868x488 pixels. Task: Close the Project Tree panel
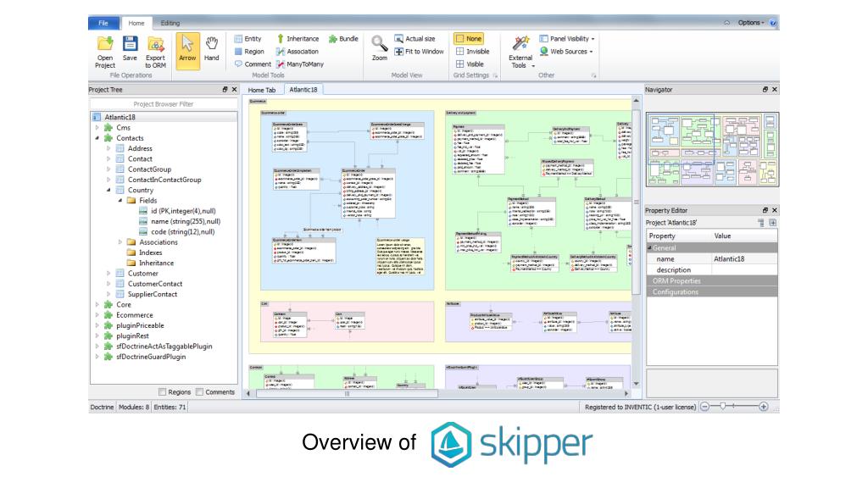(x=234, y=89)
